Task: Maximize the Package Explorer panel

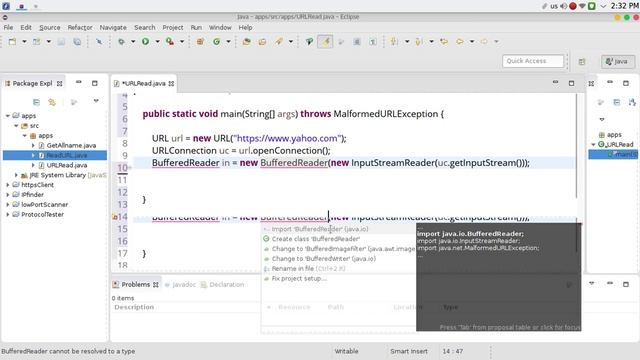Action: click(95, 83)
